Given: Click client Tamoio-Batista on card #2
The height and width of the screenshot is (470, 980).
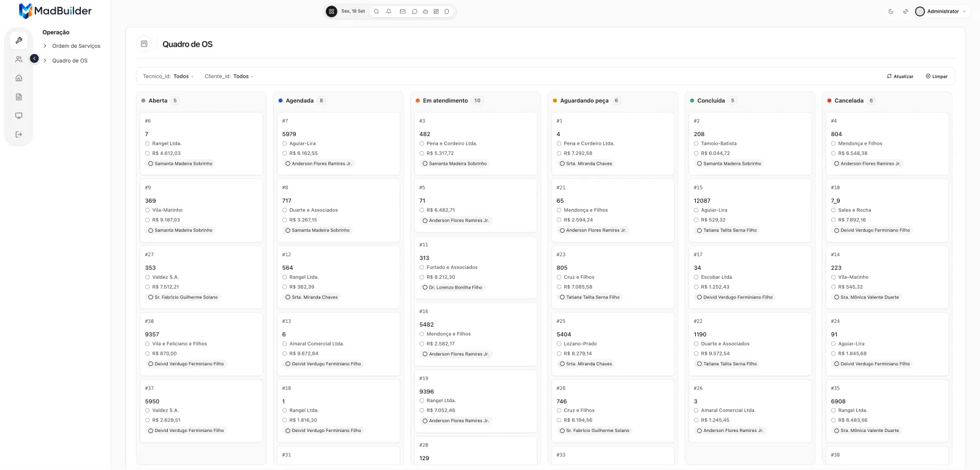Looking at the screenshot, I should (718, 143).
